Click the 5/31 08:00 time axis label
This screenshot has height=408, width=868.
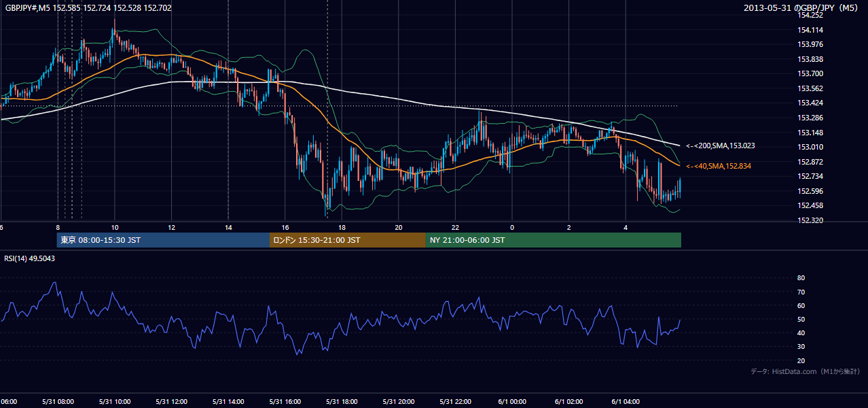click(58, 402)
